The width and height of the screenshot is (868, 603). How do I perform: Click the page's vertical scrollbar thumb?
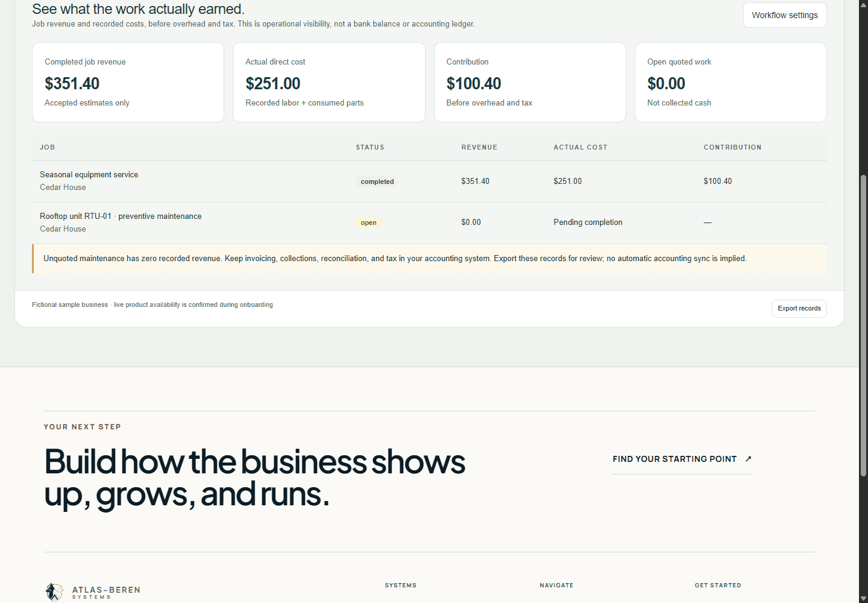click(863, 326)
